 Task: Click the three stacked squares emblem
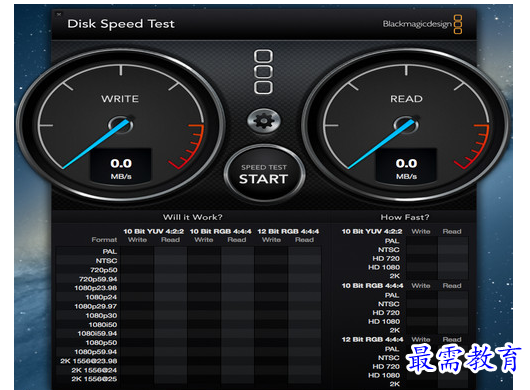(x=263, y=72)
